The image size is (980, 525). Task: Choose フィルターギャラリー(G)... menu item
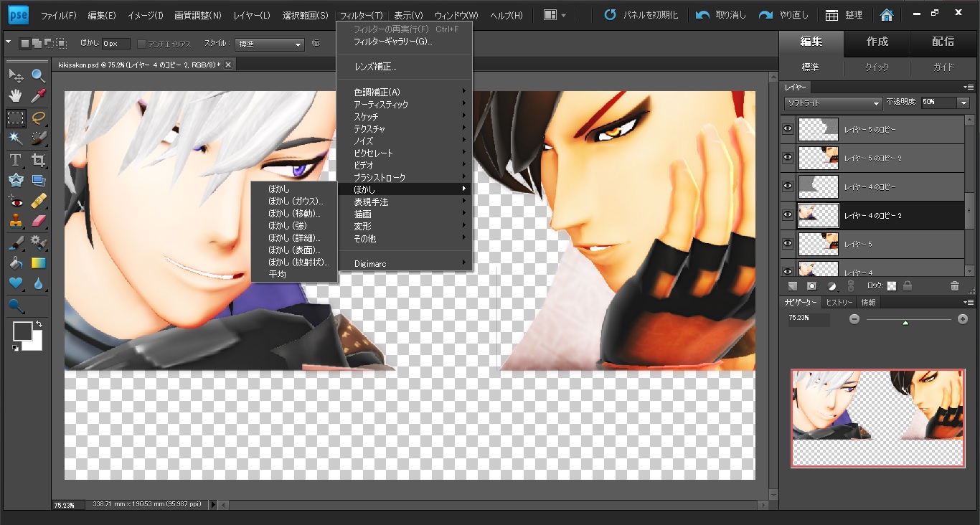pos(405,42)
